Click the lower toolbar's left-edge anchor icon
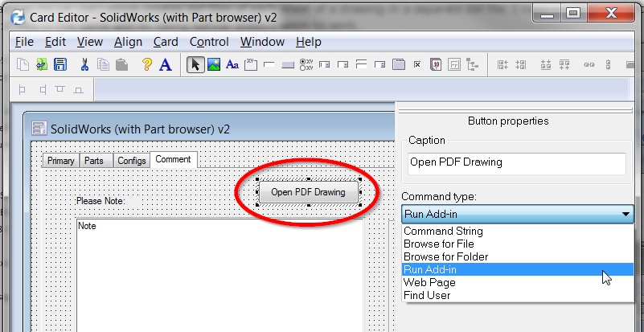Image resolution: width=644 pixels, height=332 pixels. pos(23,89)
